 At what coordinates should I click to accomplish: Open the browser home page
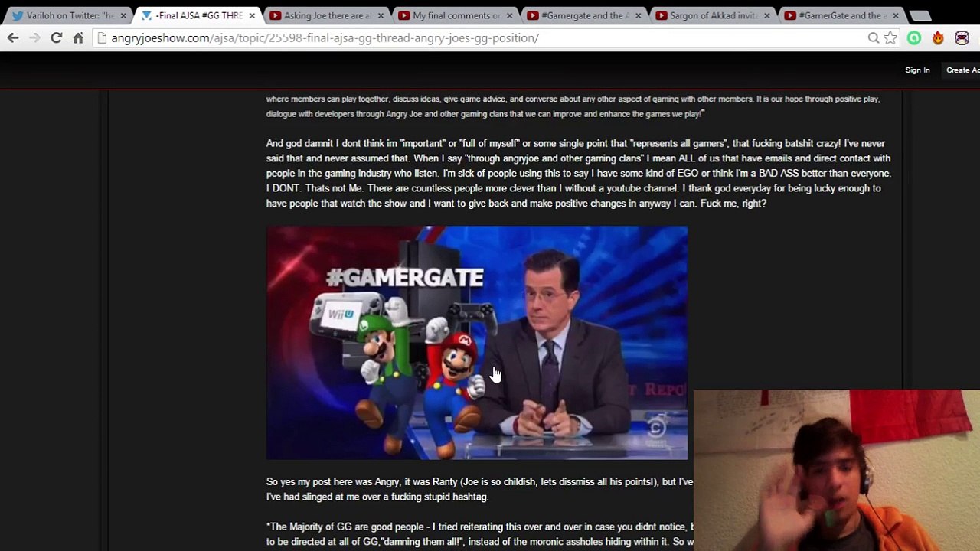[x=78, y=37]
